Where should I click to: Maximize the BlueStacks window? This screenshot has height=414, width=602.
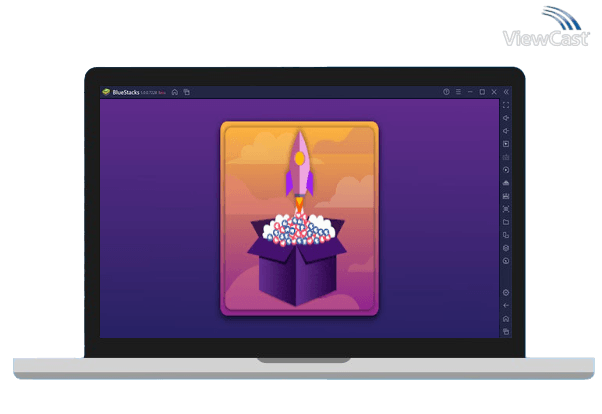(x=482, y=92)
